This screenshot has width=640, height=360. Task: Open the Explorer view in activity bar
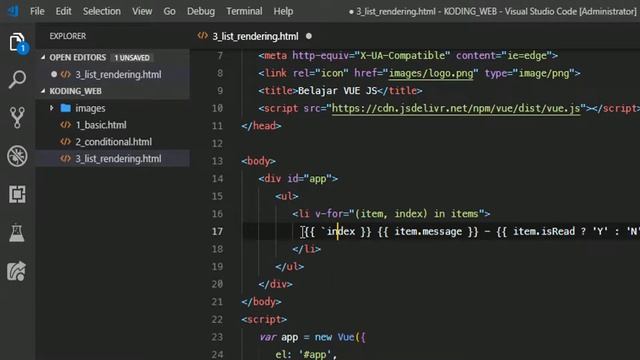17,42
